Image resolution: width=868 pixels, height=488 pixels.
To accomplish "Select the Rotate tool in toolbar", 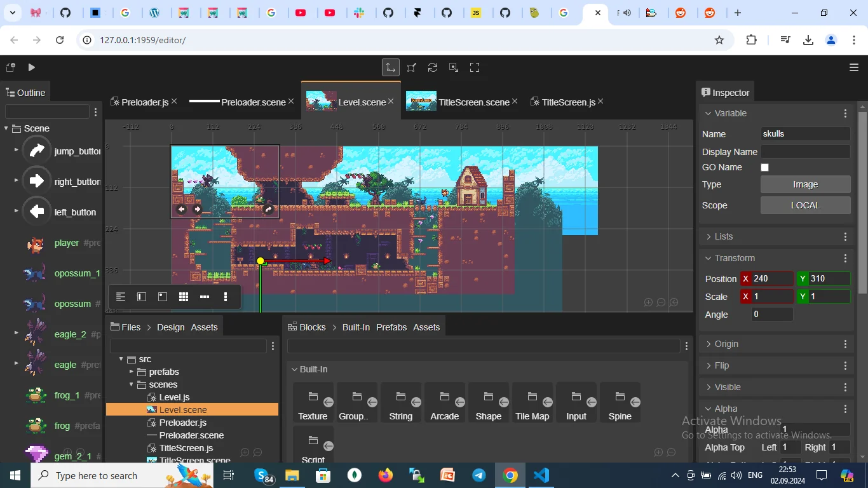I will [x=433, y=67].
